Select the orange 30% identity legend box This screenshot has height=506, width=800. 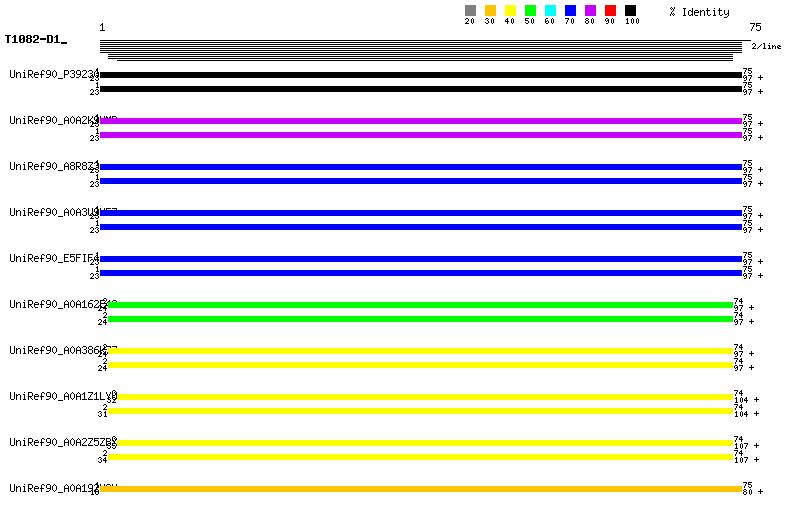click(x=490, y=11)
